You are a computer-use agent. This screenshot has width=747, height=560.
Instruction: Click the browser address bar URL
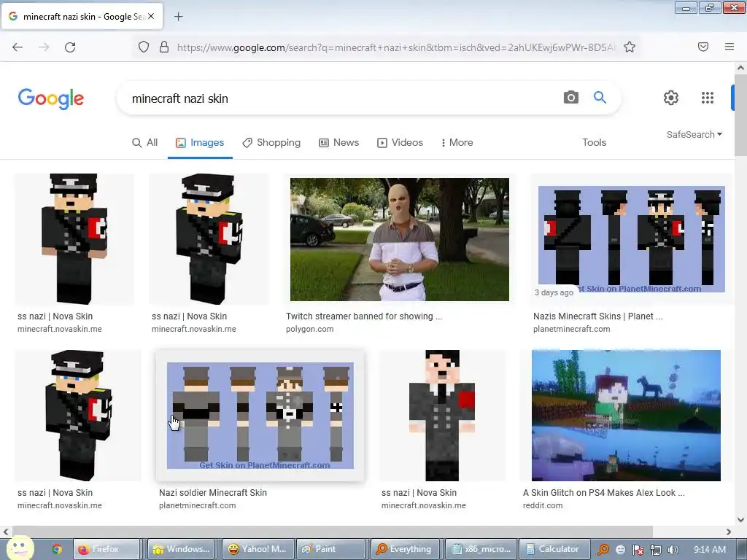tap(395, 47)
